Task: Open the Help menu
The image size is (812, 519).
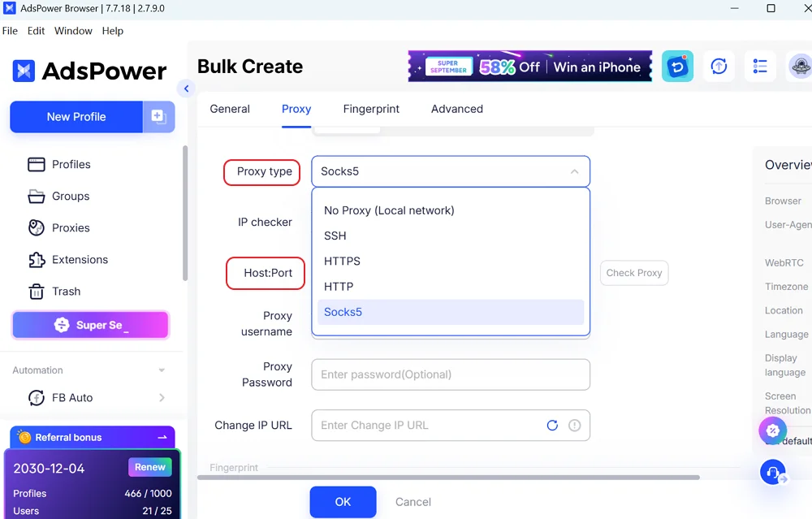Action: pos(112,31)
